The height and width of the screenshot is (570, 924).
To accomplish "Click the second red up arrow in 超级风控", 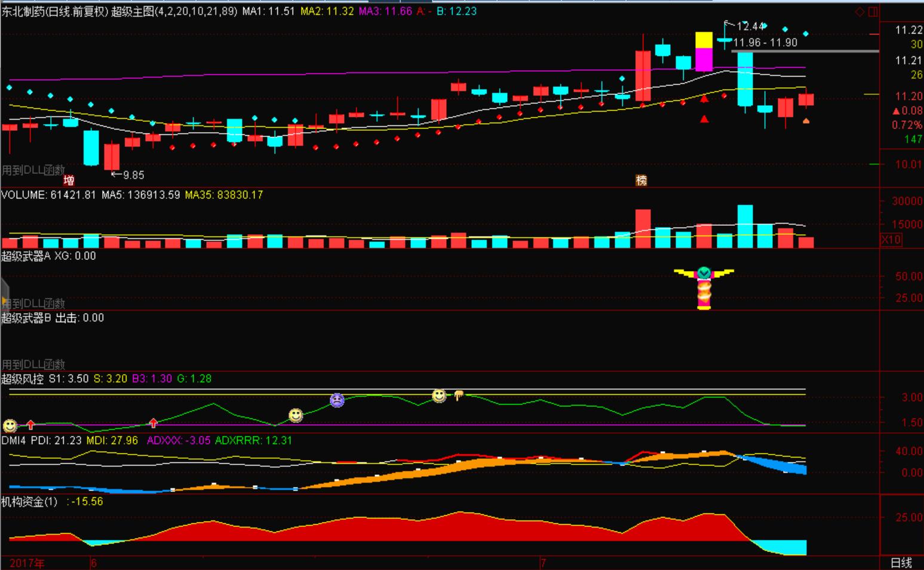I will point(154,423).
